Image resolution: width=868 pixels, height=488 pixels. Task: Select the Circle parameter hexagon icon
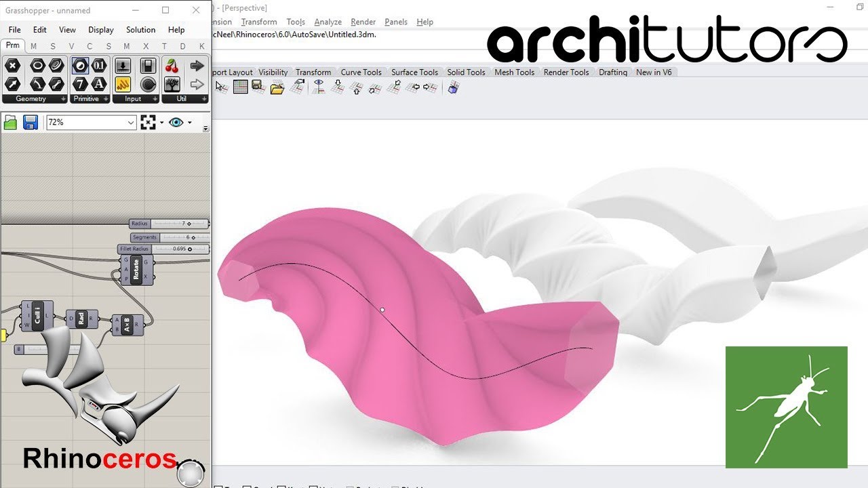pos(37,66)
